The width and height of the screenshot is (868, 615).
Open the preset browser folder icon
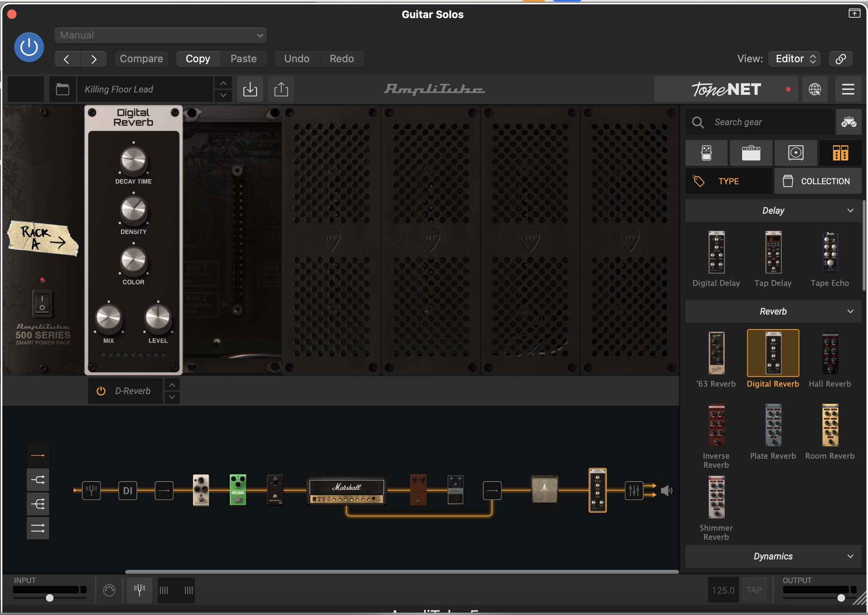(63, 89)
